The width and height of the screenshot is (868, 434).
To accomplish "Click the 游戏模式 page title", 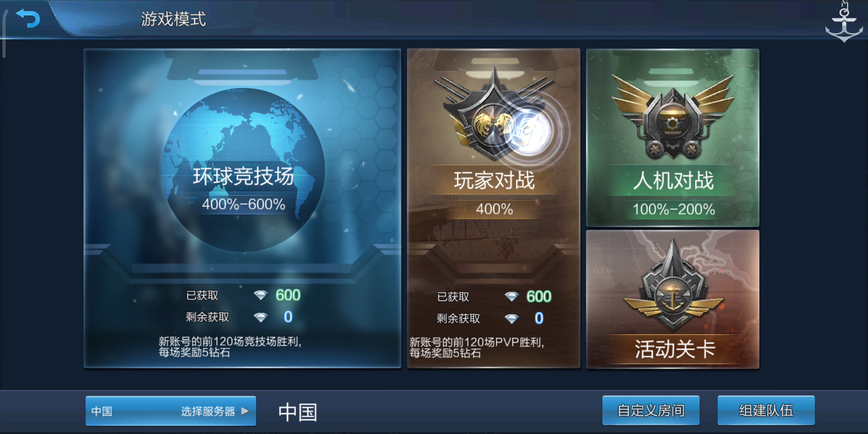I will pos(173,19).
